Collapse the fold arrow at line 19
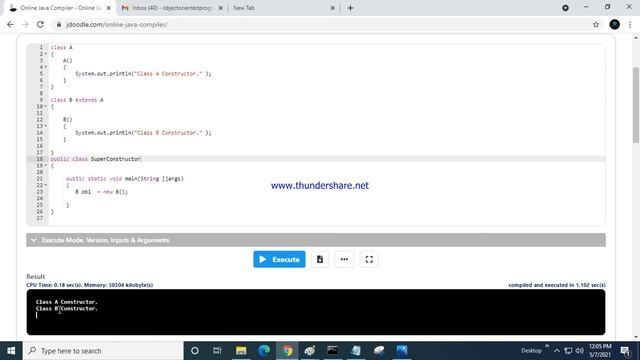This screenshot has height=360, width=640. 46,165
